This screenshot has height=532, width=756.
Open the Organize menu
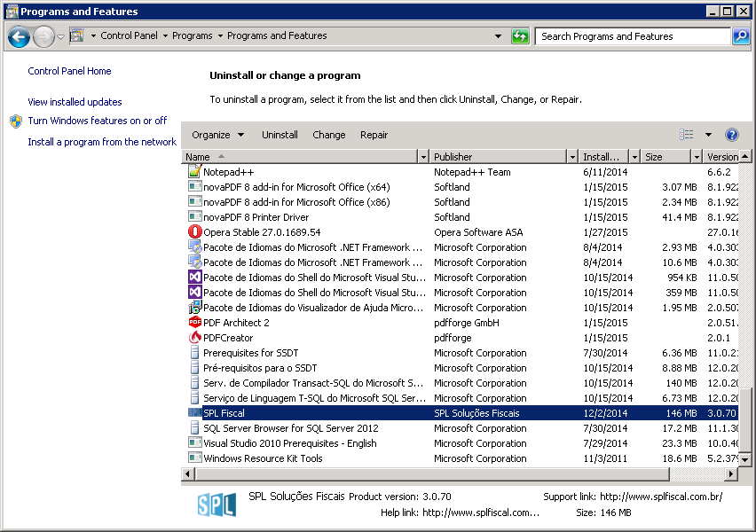218,135
